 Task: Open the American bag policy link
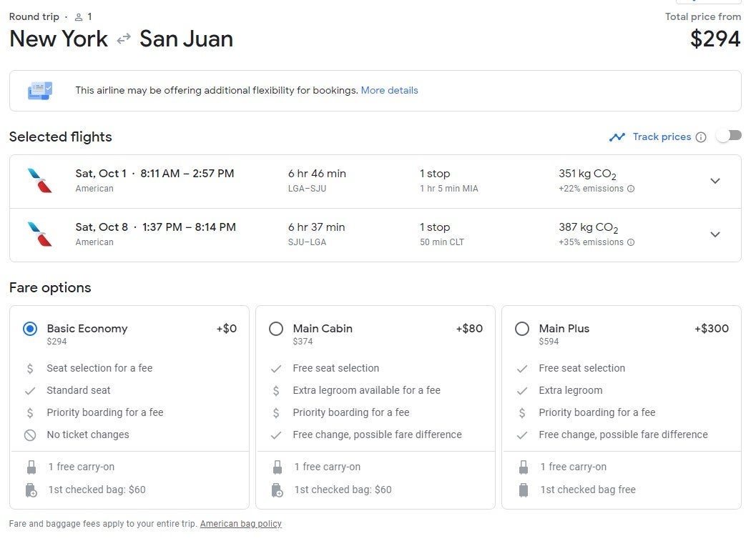tap(240, 524)
